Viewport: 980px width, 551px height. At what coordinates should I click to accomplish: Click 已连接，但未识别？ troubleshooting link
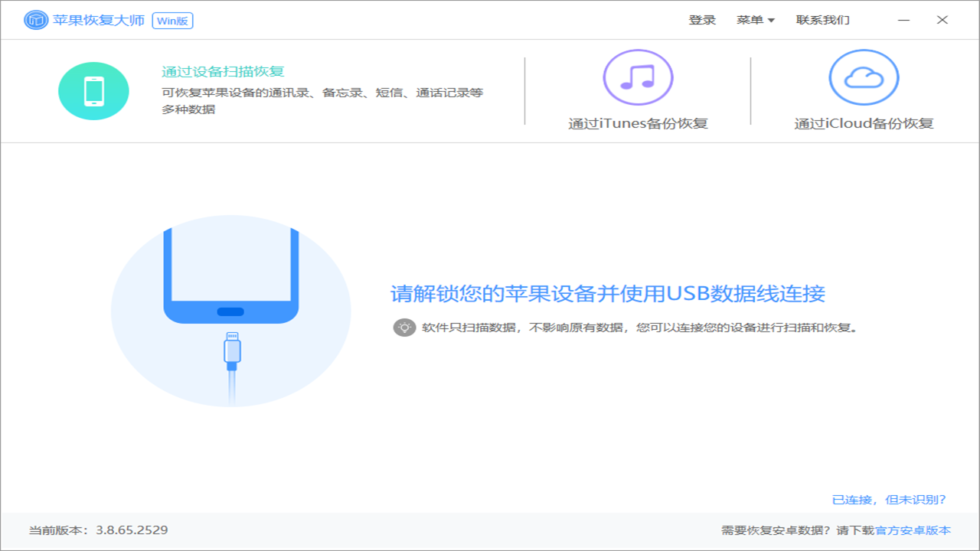point(889,498)
